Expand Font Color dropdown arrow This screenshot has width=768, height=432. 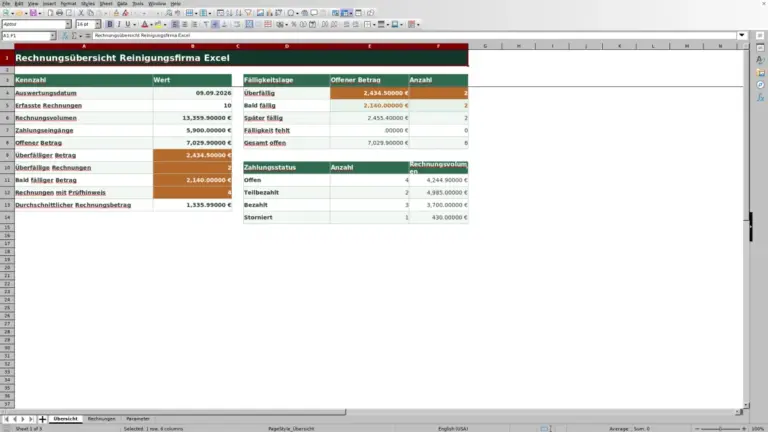(x=151, y=24)
